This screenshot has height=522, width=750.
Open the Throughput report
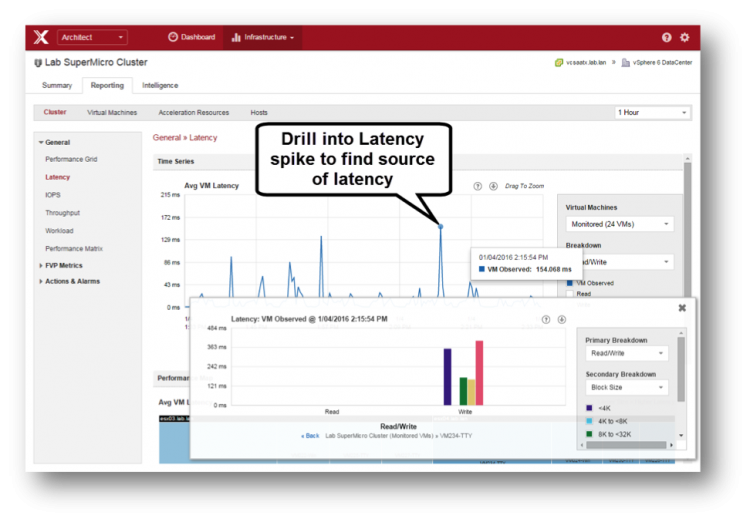(62, 213)
